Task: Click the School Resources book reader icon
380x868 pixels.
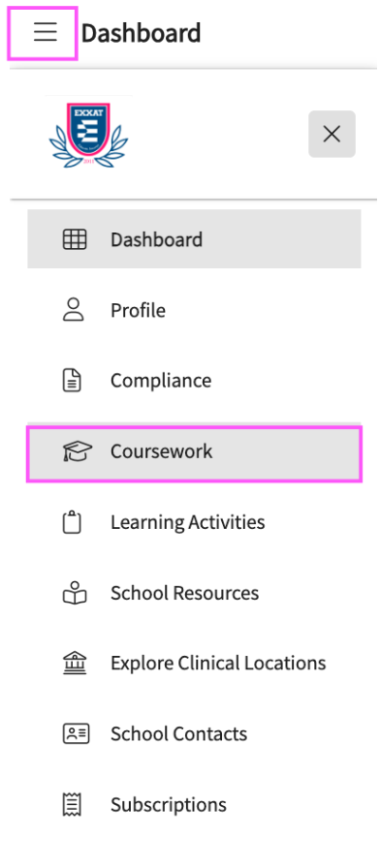Action: pyautogui.click(x=75, y=592)
